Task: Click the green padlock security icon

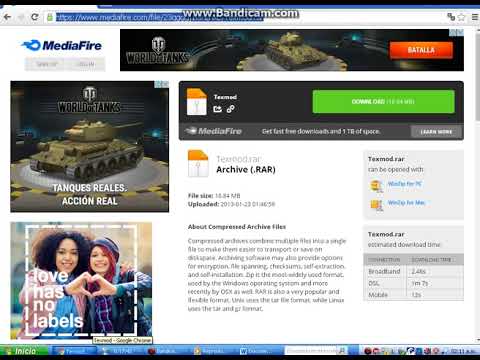Action: 50,17
